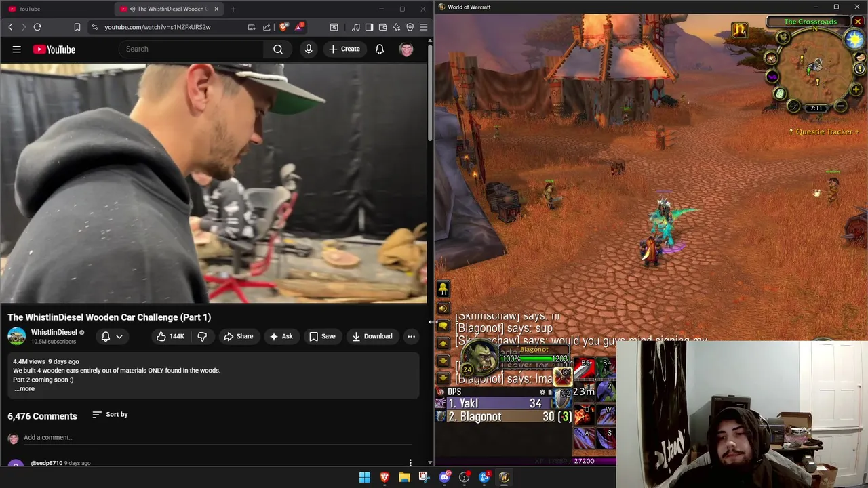Open the Windows Start button on taskbar
The width and height of the screenshot is (868, 488).
tap(364, 477)
